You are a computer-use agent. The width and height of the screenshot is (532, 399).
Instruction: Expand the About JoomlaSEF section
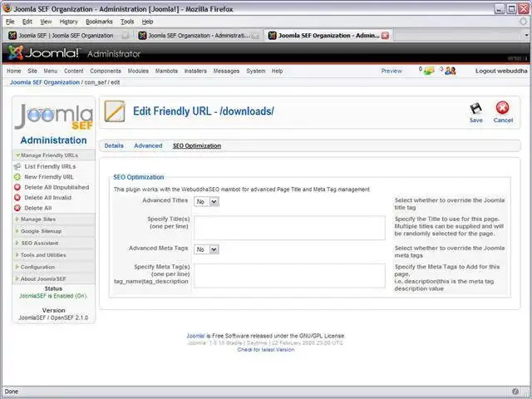[x=53, y=278]
